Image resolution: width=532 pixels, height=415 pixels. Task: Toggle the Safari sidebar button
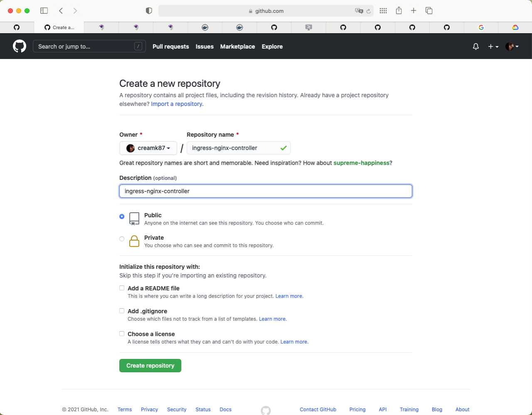44,11
